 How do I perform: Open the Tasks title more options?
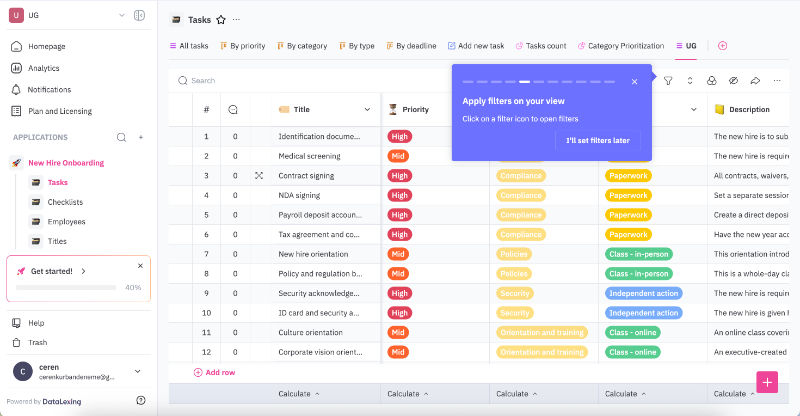(x=236, y=19)
